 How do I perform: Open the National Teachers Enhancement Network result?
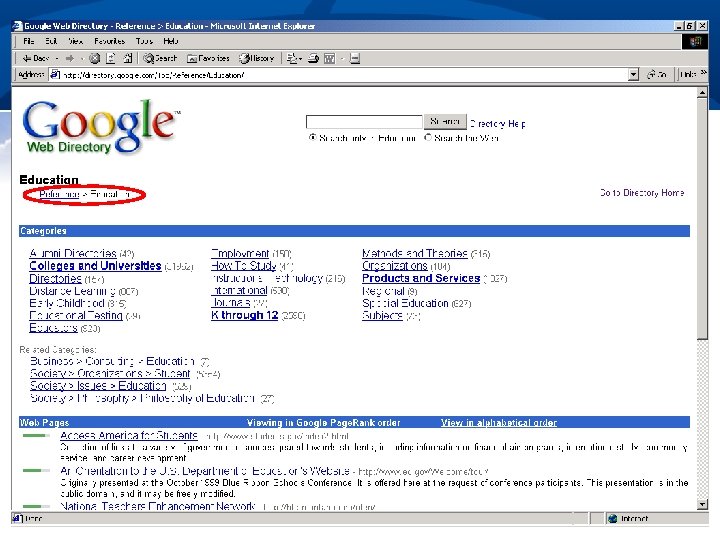[158, 506]
